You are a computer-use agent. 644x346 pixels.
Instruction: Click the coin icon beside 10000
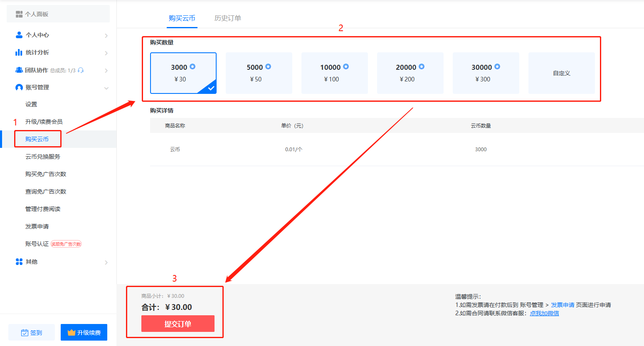coord(346,66)
